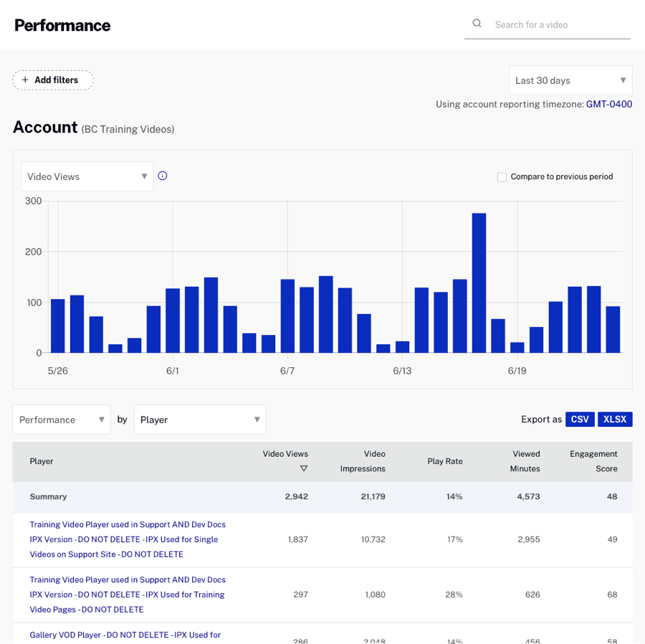Click the dropdown caret on Last 30 days
Screen dimensions: 645x644
pyautogui.click(x=622, y=80)
